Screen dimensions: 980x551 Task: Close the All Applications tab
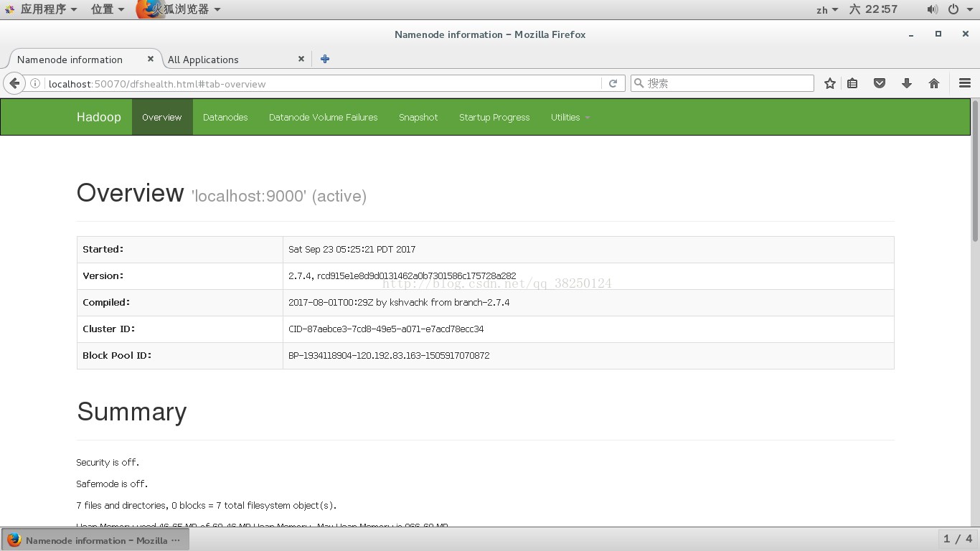tap(301, 59)
